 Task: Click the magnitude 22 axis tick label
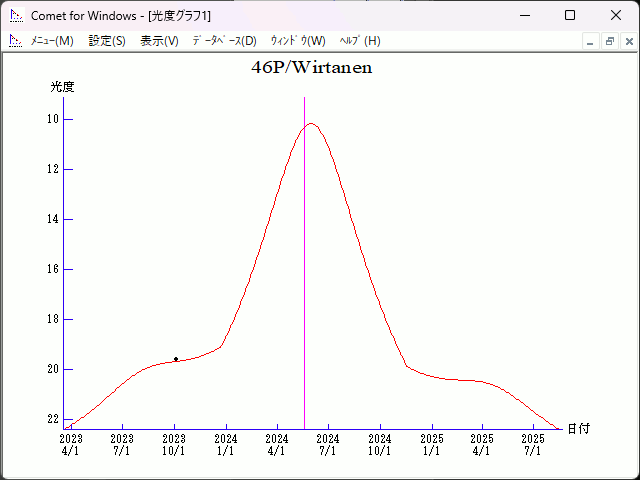click(x=53, y=419)
